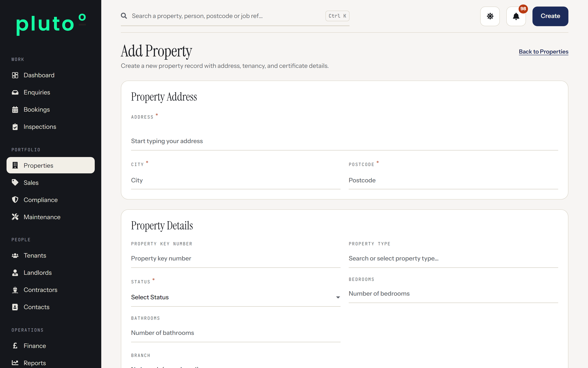This screenshot has width=588, height=368.
Task: Open Dashboard in the sidebar
Action: [x=51, y=75]
